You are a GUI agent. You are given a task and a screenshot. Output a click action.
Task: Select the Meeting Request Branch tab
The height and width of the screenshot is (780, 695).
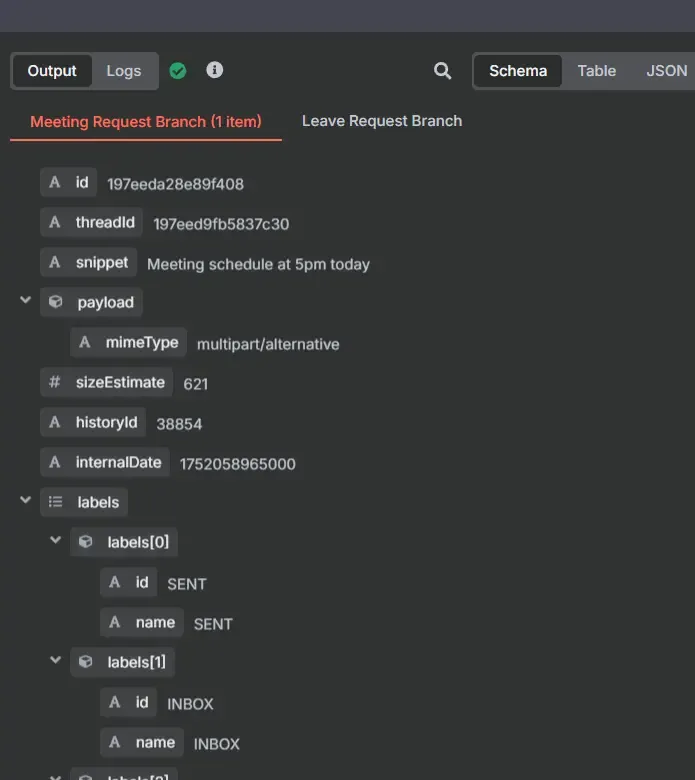tap(146, 122)
